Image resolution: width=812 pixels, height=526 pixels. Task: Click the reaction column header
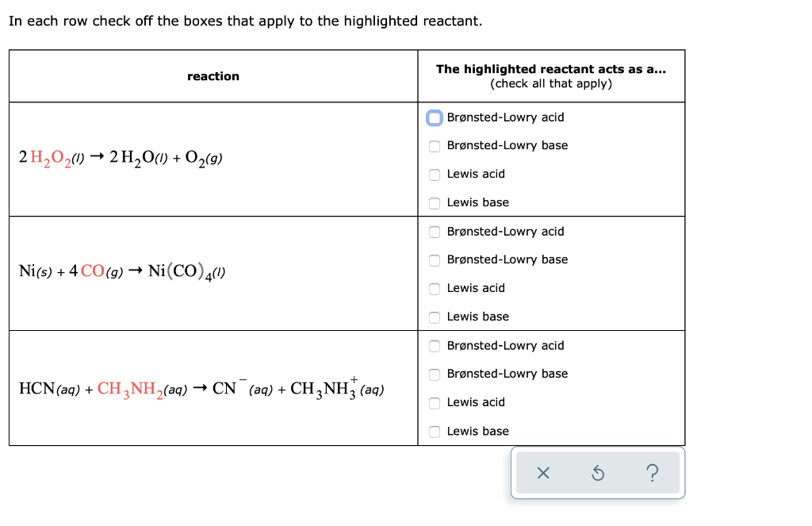(213, 76)
